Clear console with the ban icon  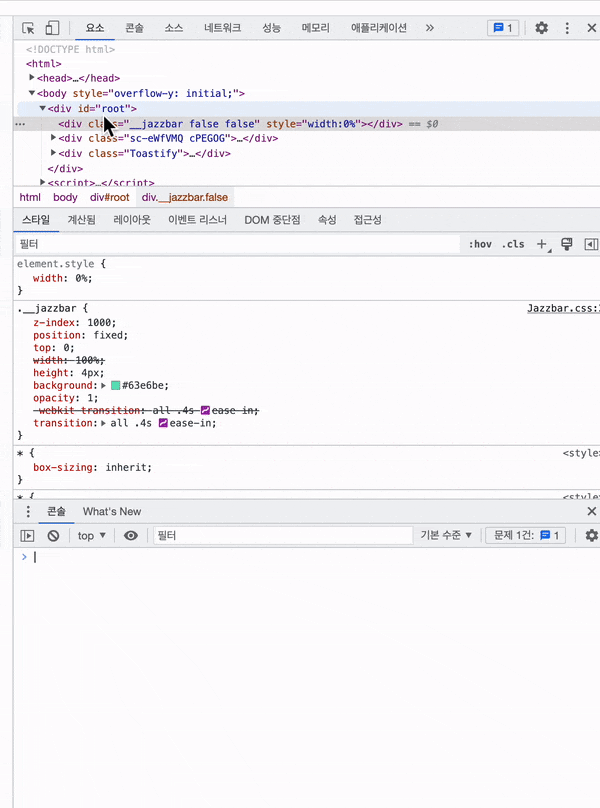click(53, 536)
